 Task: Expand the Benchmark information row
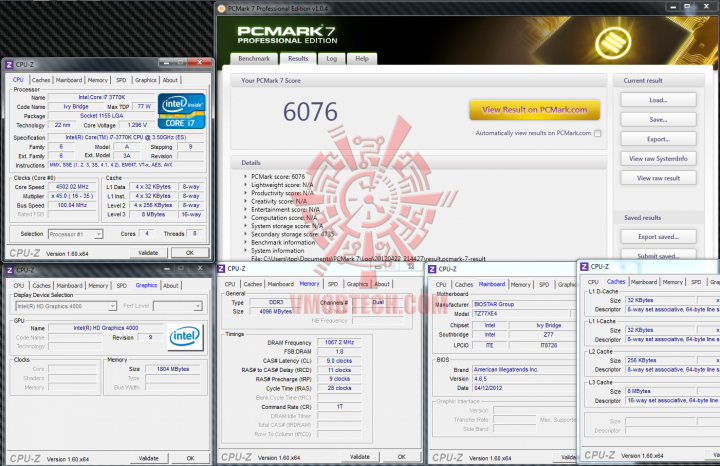246,242
